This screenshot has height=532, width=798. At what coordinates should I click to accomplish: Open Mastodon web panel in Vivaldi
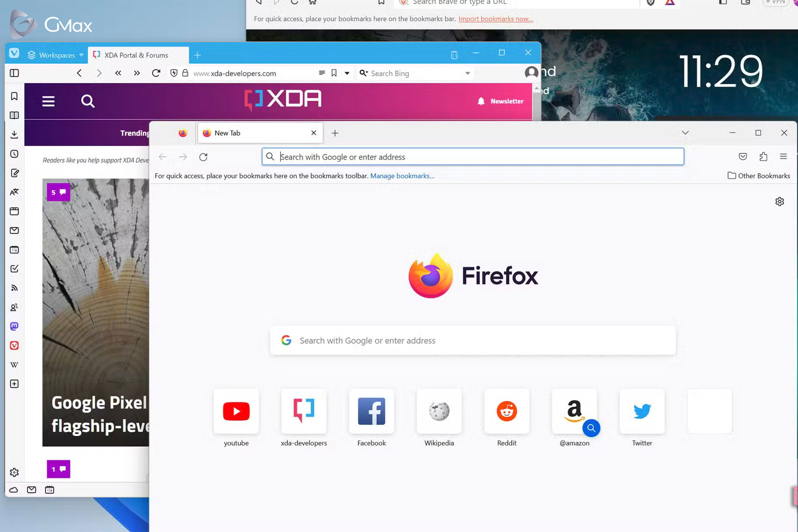14,326
